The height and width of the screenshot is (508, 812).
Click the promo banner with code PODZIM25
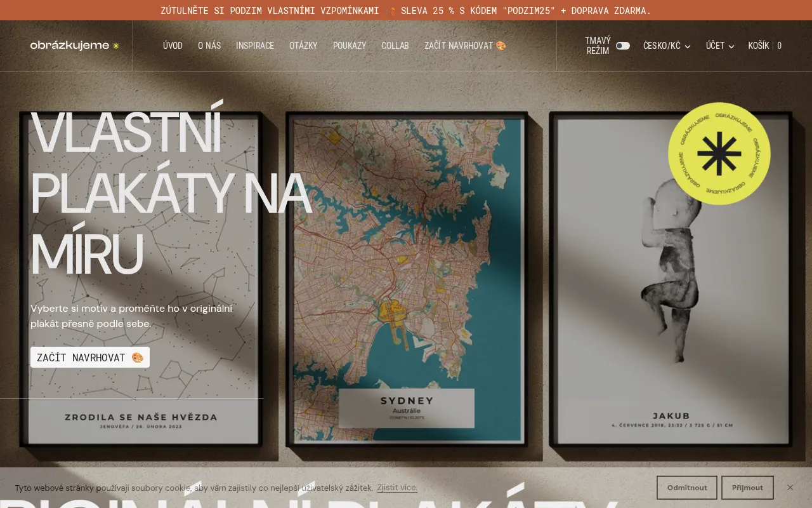point(406,11)
